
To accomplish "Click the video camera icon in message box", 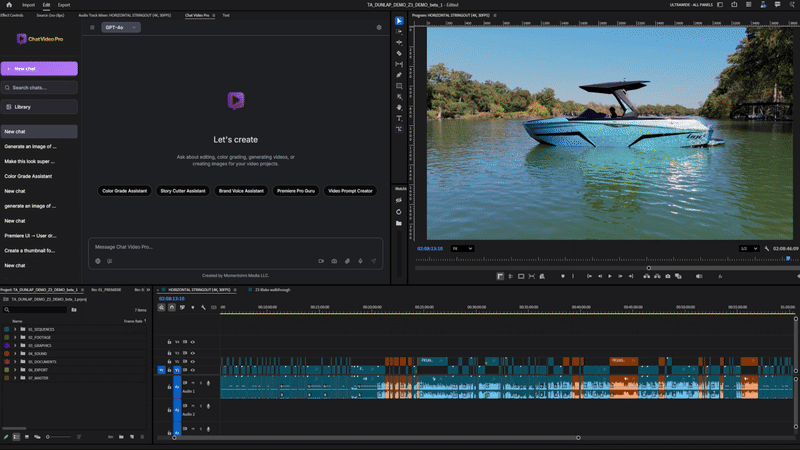I will click(321, 261).
